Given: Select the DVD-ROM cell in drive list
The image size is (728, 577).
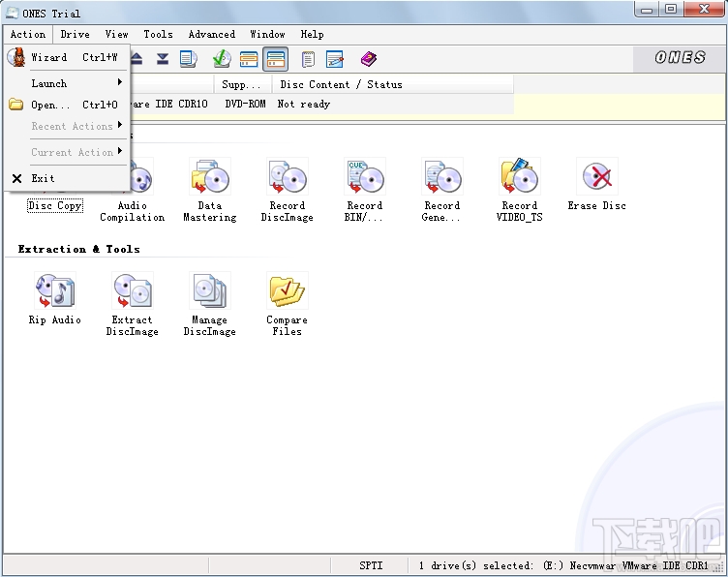Looking at the screenshot, I should [245, 104].
